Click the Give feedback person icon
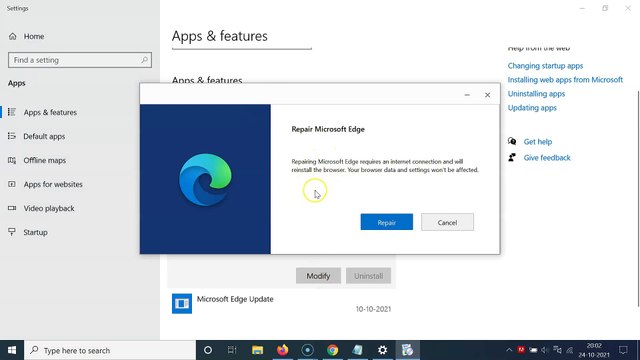This screenshot has width=640, height=360. click(512, 157)
